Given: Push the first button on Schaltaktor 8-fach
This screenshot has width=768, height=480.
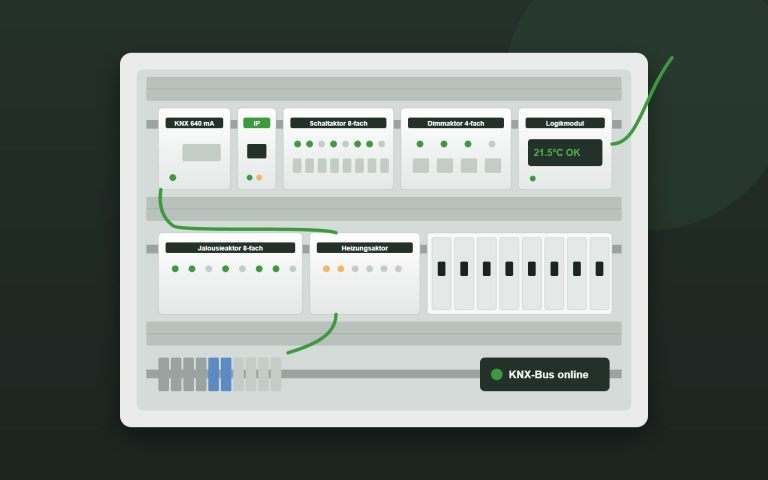Looking at the screenshot, I should (297, 166).
